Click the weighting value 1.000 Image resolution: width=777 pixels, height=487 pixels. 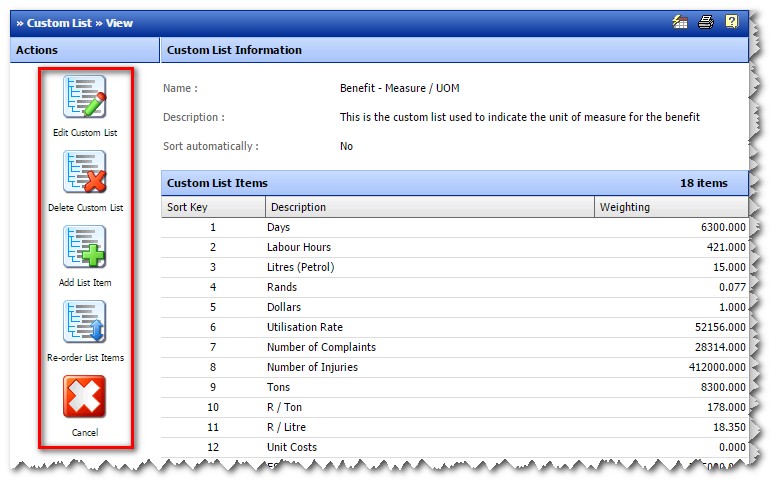point(732,307)
